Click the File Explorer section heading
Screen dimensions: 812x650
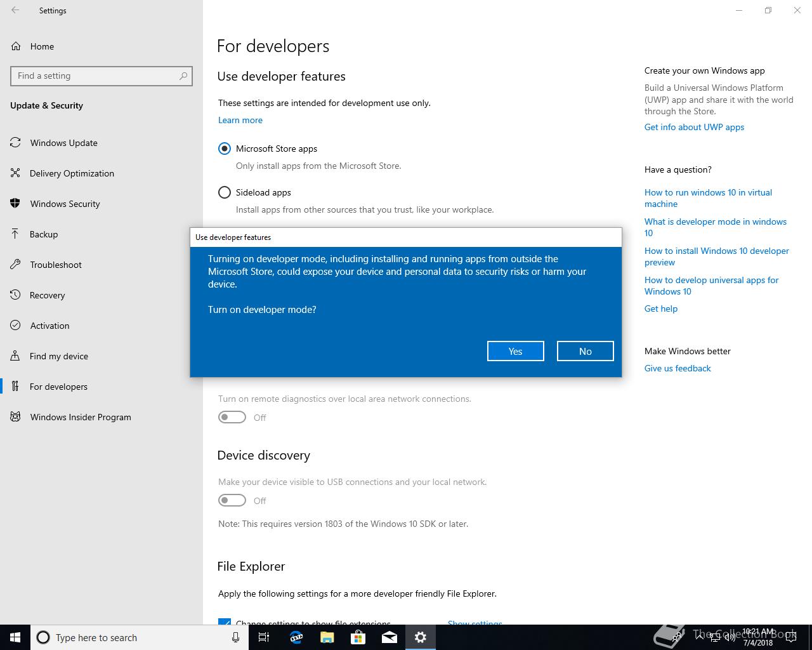point(251,566)
